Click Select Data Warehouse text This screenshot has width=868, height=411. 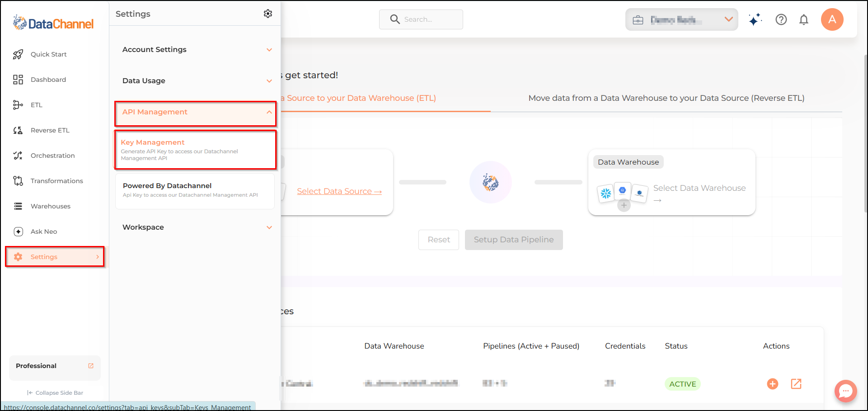(699, 188)
